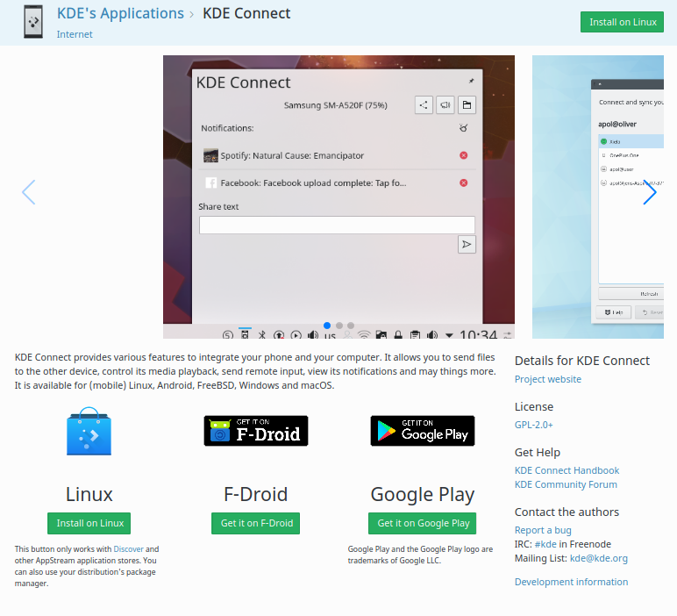The height and width of the screenshot is (616, 677).
Task: Click the browse device folder icon
Action: coord(467,105)
